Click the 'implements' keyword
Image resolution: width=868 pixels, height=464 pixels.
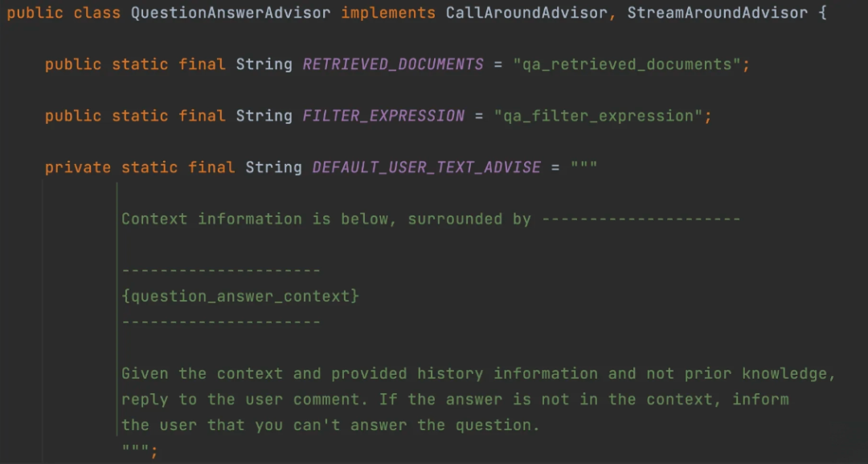click(x=388, y=13)
